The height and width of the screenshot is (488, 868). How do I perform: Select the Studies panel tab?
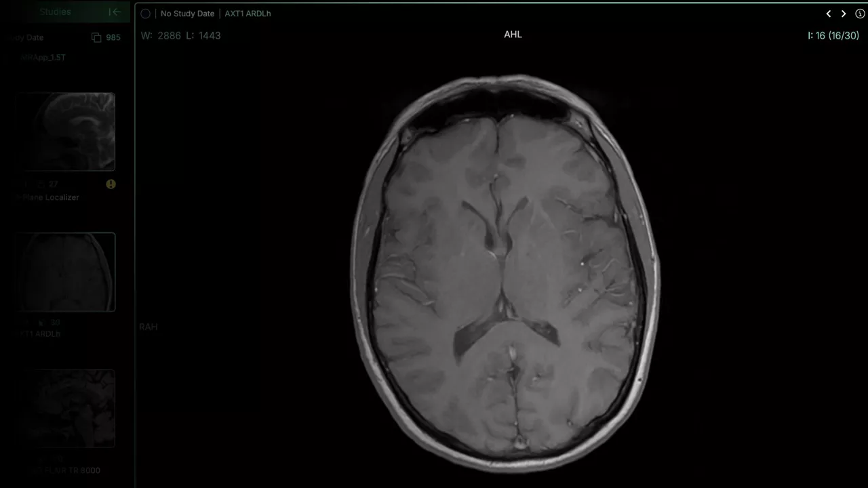click(55, 12)
